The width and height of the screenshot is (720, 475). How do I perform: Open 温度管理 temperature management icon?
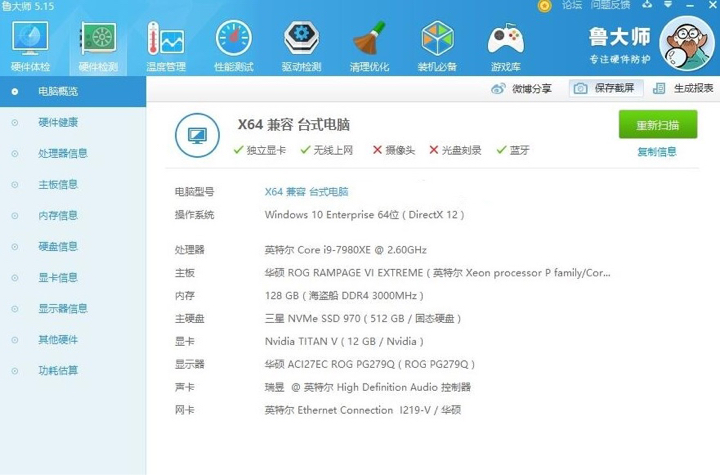166,46
